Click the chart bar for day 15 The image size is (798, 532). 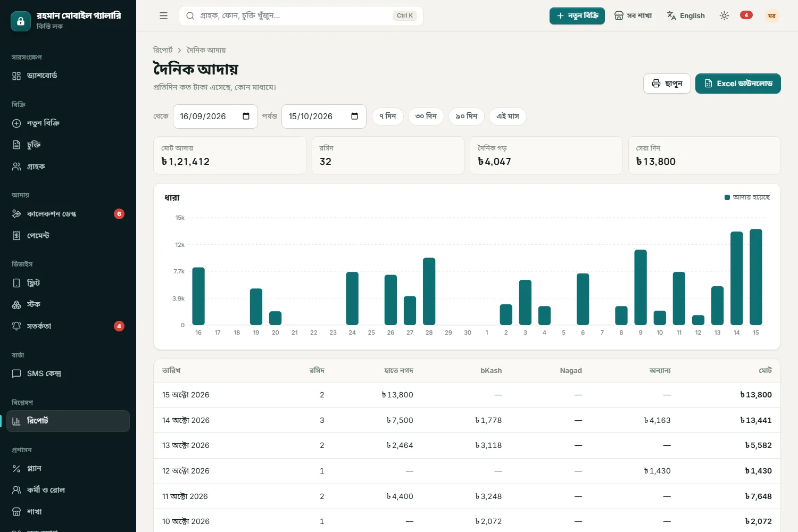coord(756,277)
